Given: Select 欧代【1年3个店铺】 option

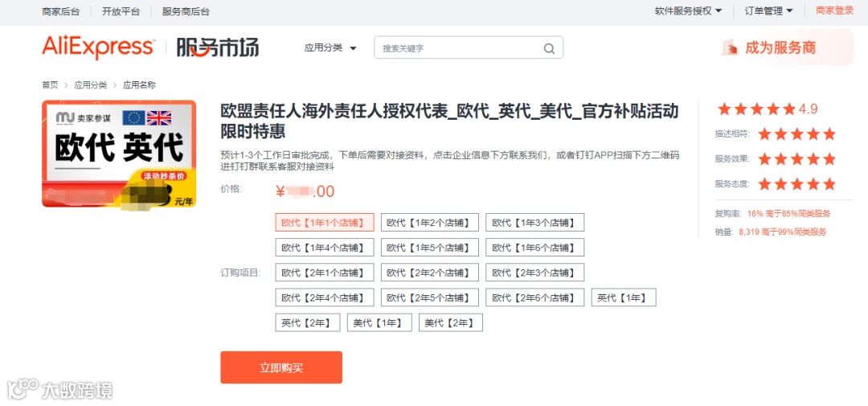Looking at the screenshot, I should [x=534, y=223].
